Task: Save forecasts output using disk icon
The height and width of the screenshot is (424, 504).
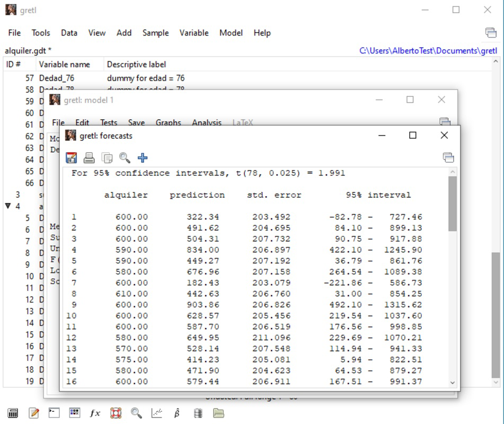Action: click(x=72, y=158)
